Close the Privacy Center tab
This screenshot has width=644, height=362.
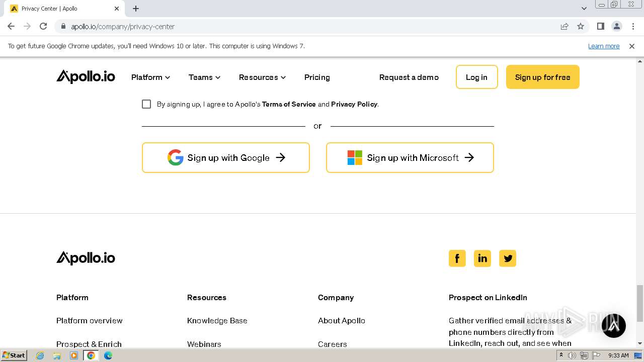(x=117, y=9)
